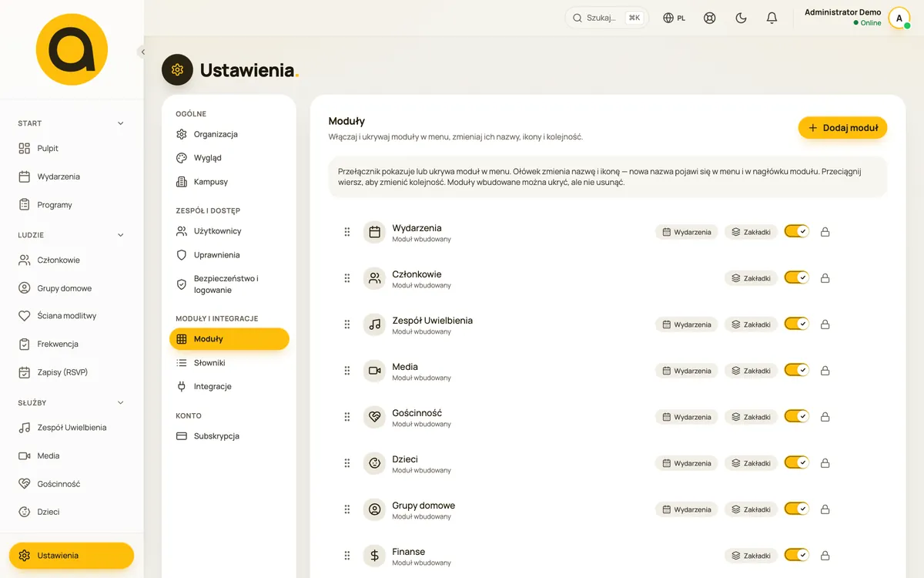The height and width of the screenshot is (578, 924).
Task: Click the Dodaj moduł button
Action: pyautogui.click(x=842, y=128)
